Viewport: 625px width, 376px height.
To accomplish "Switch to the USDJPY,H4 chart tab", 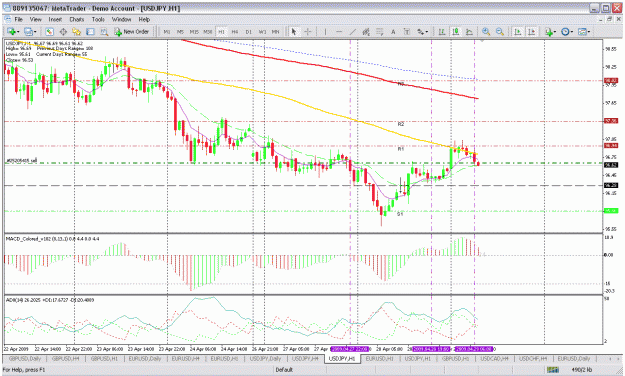I will [x=305, y=359].
